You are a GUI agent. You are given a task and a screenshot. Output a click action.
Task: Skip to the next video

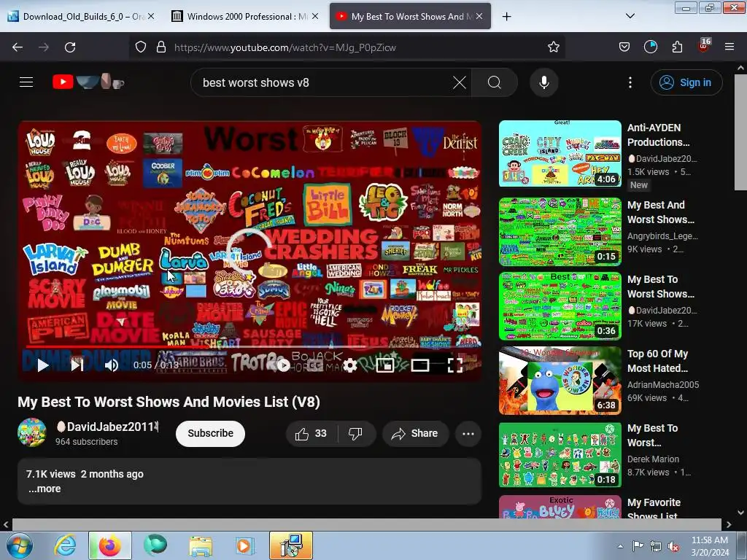tap(77, 365)
